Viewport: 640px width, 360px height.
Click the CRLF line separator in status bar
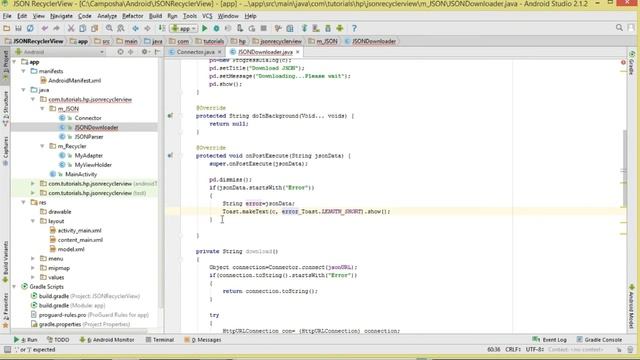click(x=513, y=350)
